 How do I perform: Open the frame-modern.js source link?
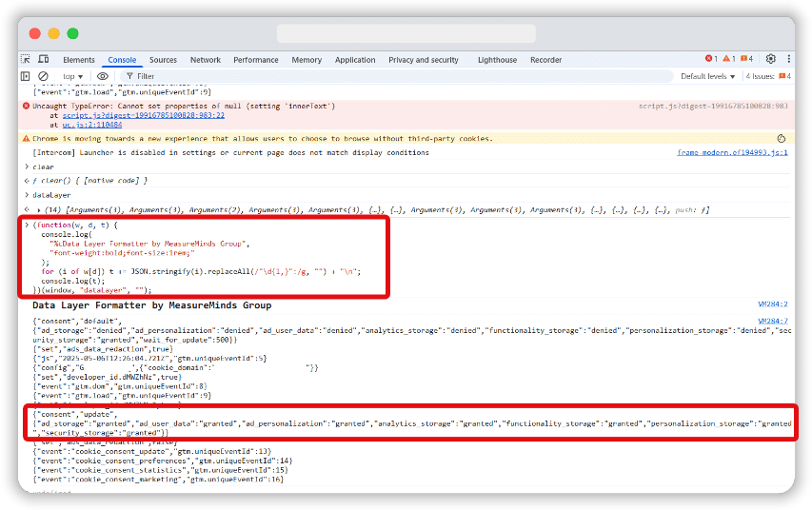point(732,153)
